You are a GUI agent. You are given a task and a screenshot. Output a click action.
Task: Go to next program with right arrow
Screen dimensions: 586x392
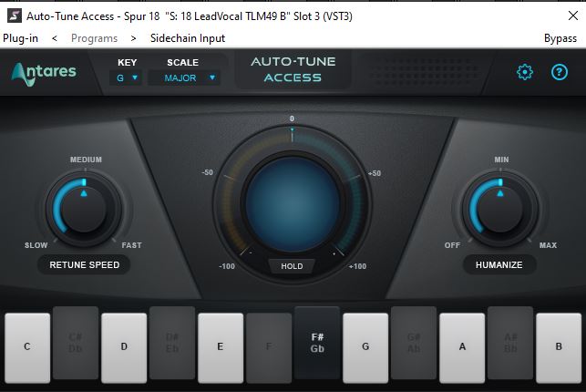coord(133,38)
